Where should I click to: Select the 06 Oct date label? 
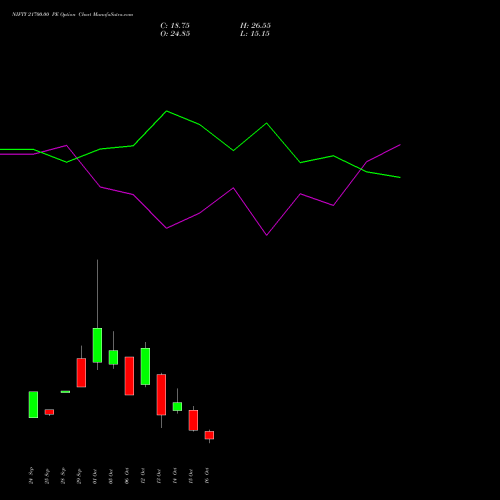point(127,476)
